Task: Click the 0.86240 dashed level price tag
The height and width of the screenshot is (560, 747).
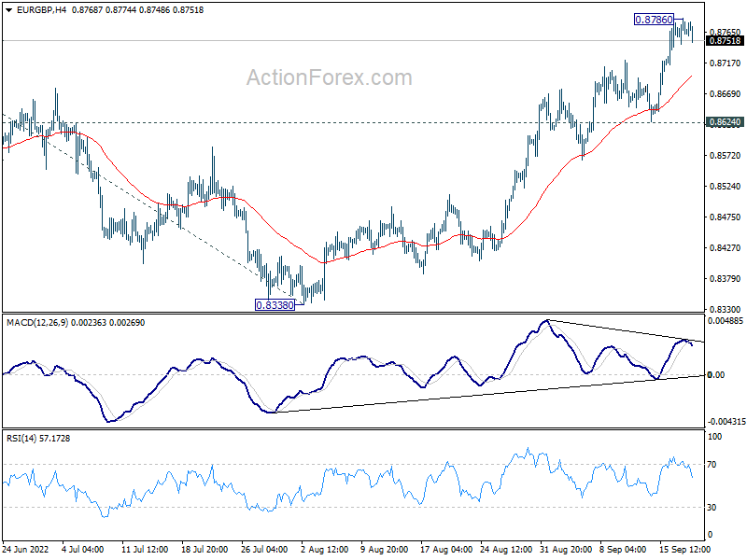Action: tap(726, 122)
